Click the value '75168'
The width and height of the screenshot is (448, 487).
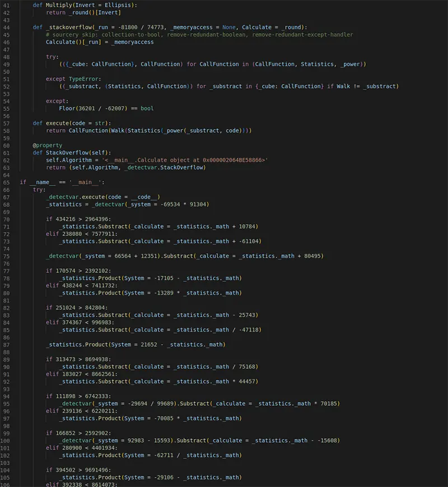[247, 367]
